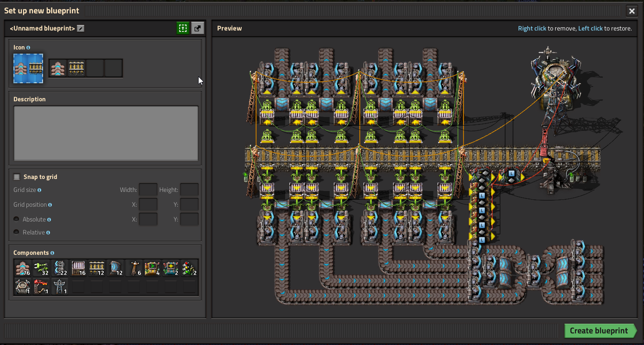
Task: Click express splitter component in components list
Action: [60, 268]
